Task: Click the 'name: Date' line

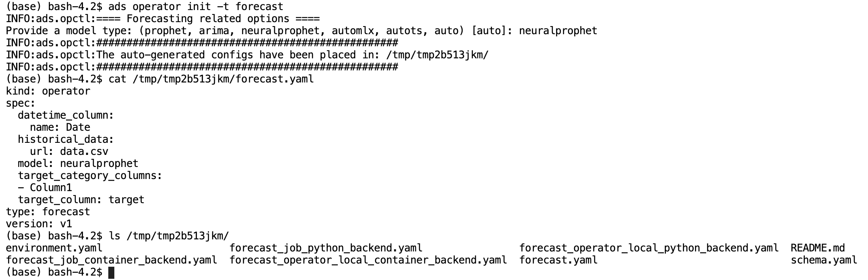Action: (60, 128)
